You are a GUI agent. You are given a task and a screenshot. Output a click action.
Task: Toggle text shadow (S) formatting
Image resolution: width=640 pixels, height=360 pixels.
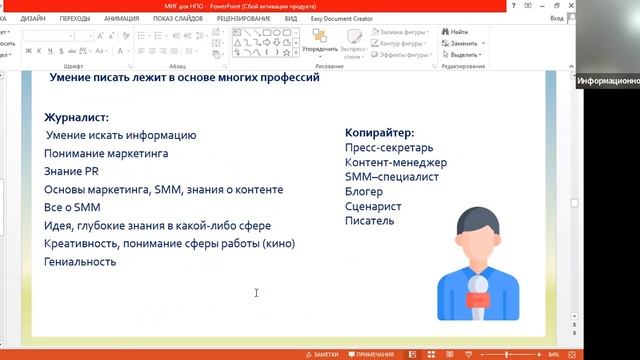pyautogui.click(x=61, y=51)
